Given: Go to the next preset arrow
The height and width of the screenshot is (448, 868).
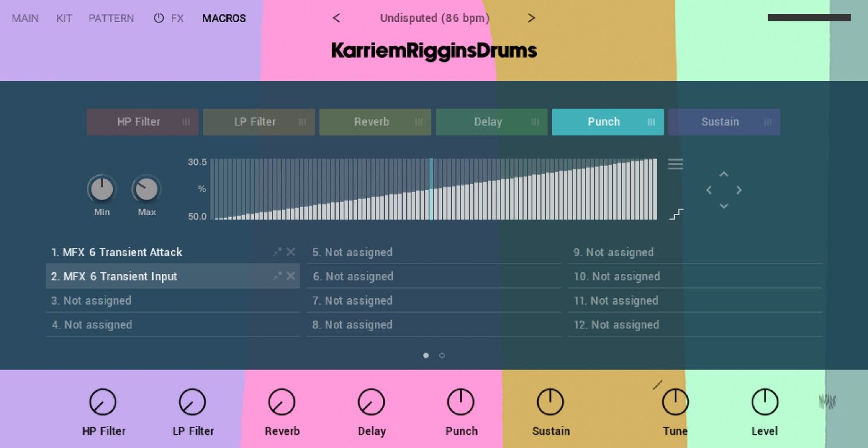Looking at the screenshot, I should pyautogui.click(x=531, y=18).
